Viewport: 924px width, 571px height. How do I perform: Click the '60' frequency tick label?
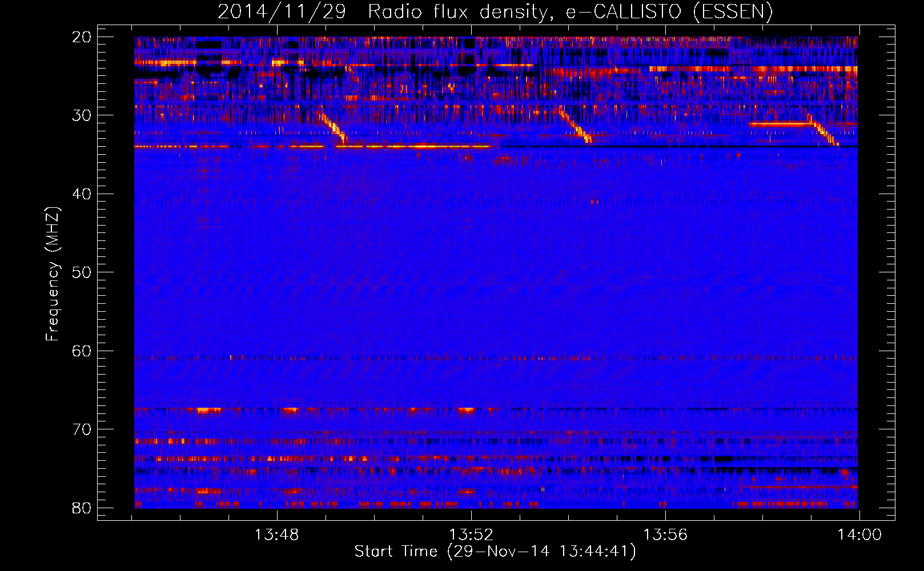(x=82, y=351)
